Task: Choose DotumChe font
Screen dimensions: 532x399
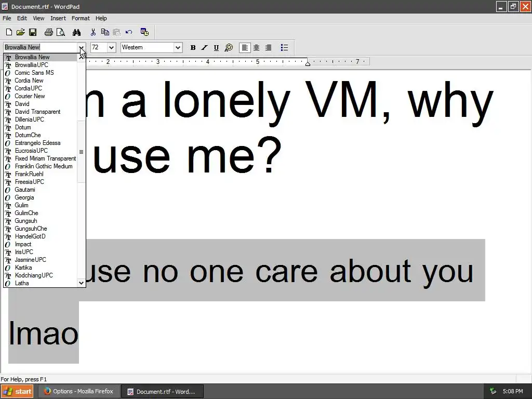Action: [41, 135]
